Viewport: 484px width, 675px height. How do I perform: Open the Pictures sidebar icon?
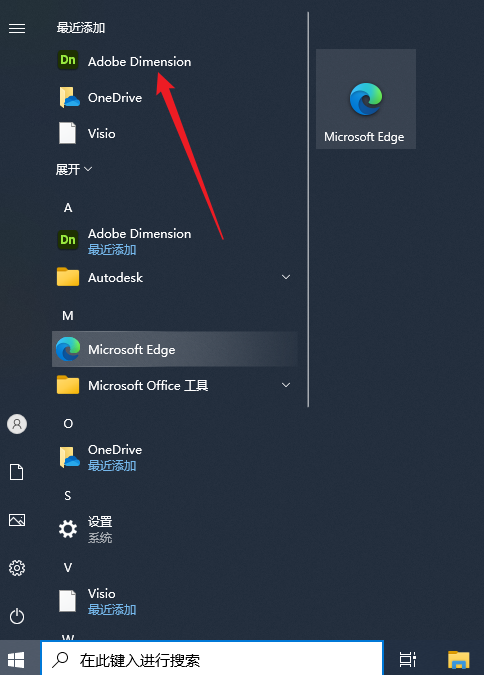[17, 520]
